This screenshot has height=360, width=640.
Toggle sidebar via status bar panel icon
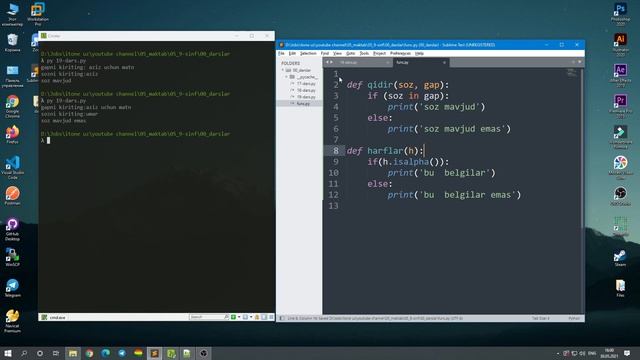coord(282,318)
